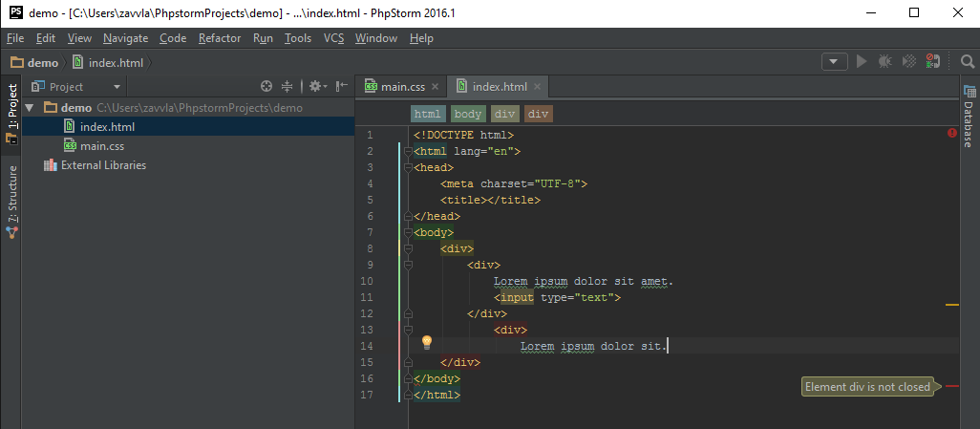Click the PhpStorm logo in title bar

[16, 12]
